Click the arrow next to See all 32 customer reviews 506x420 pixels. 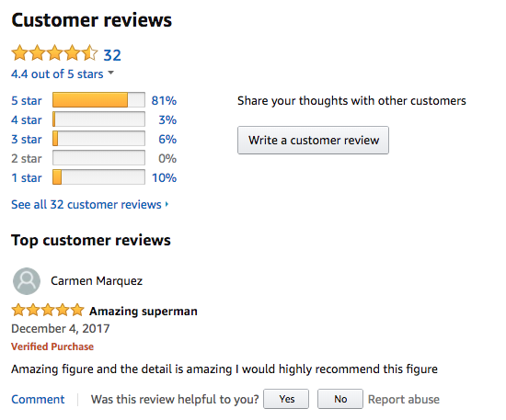tap(167, 204)
